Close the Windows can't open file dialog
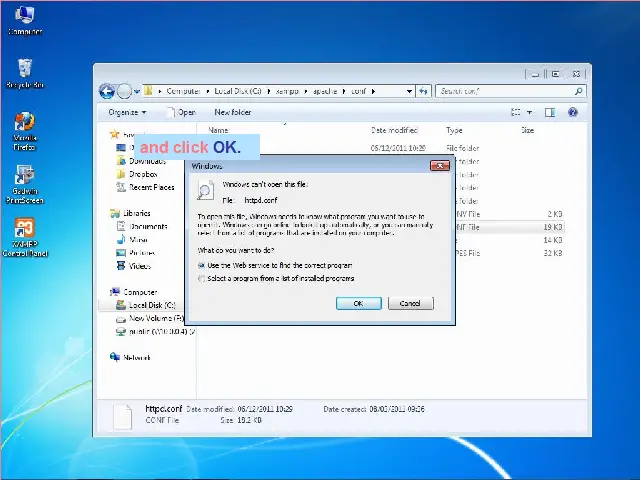 (x=440, y=166)
